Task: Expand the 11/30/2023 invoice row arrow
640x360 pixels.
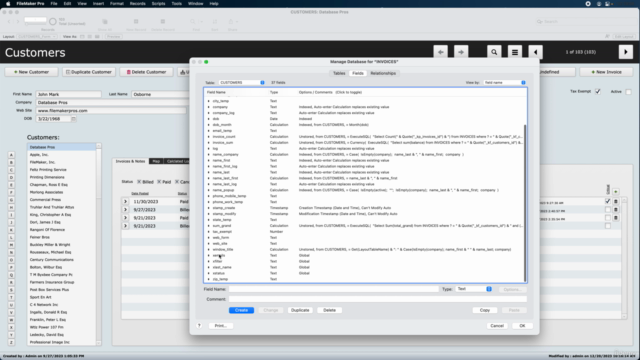Action: point(125,202)
